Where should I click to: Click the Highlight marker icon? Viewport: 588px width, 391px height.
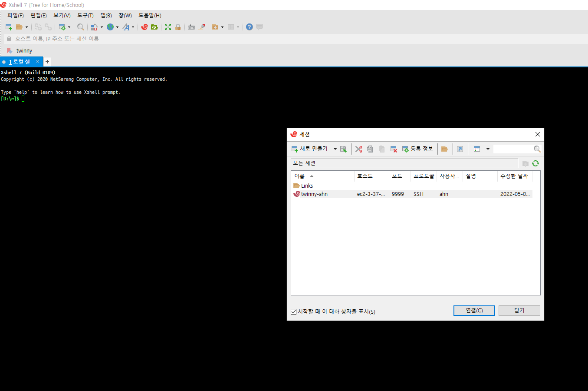[x=202, y=27]
